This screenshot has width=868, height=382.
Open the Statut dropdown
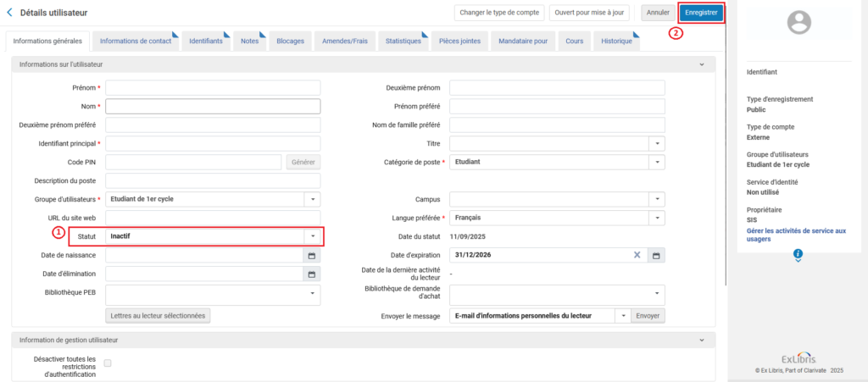point(313,235)
